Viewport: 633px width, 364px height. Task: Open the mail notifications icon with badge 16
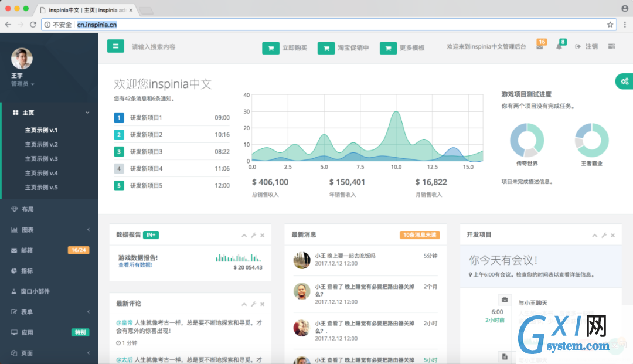point(540,46)
